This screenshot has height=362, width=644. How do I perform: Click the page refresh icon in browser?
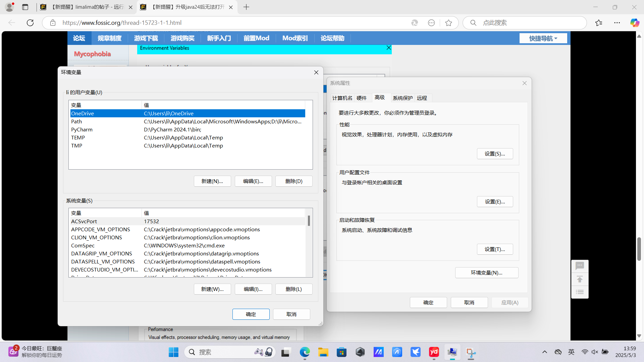[x=30, y=22]
